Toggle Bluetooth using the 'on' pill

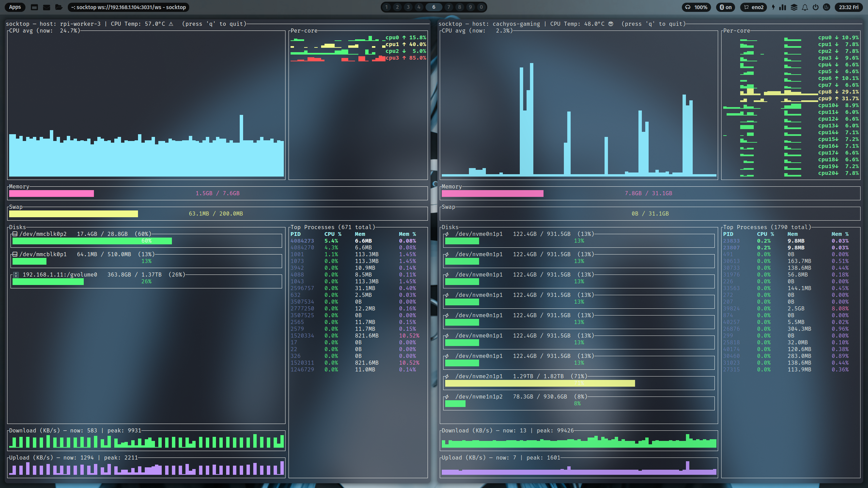point(725,7)
